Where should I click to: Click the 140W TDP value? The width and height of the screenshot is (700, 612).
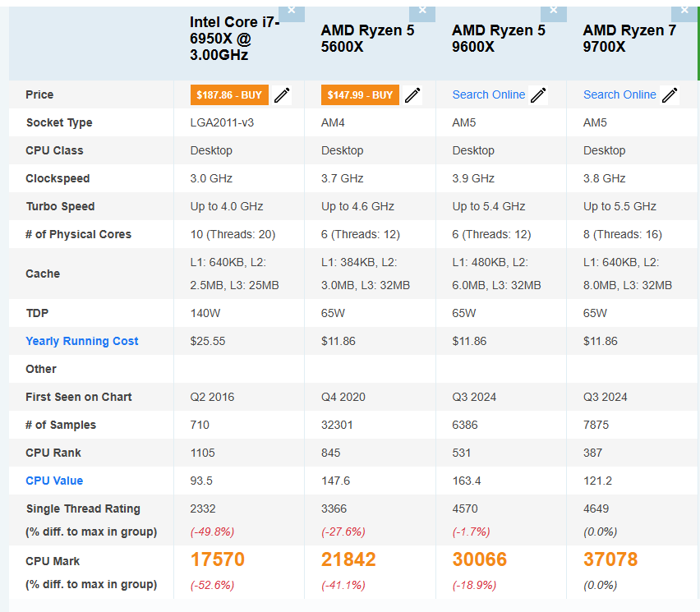[205, 313]
